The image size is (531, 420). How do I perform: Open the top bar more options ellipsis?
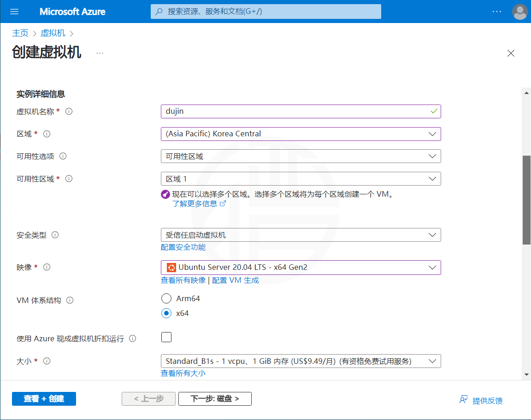497,12
